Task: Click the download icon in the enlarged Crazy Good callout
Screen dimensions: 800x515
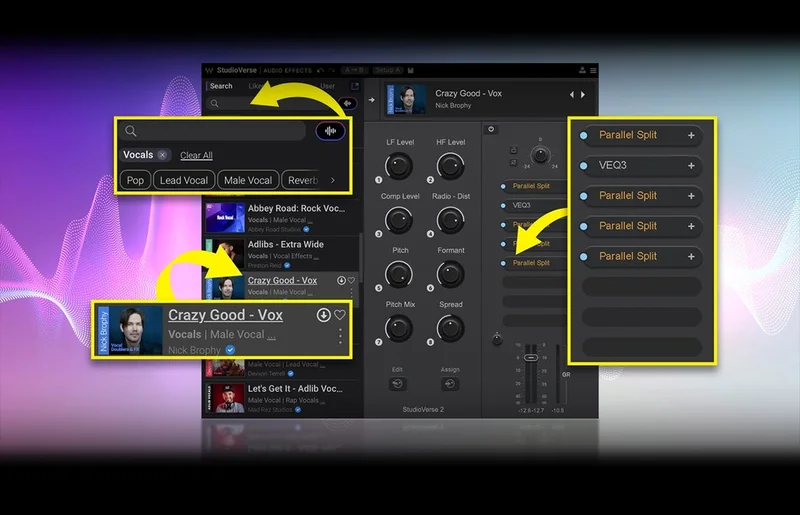Action: pos(323,315)
